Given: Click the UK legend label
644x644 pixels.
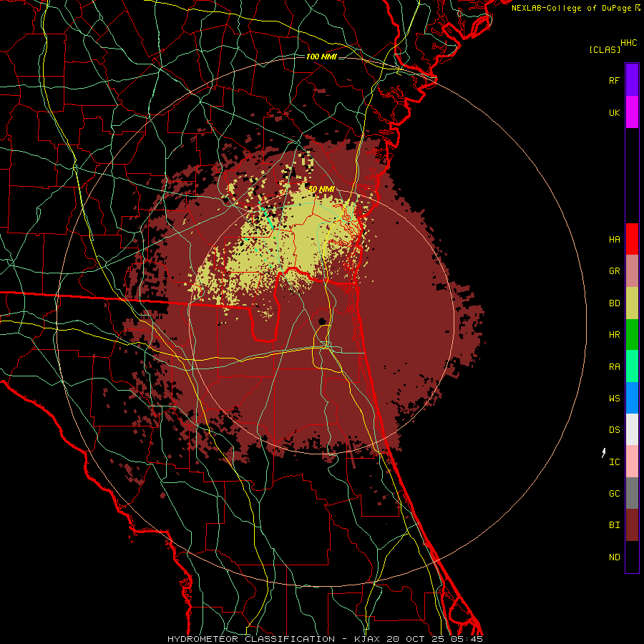Looking at the screenshot, I should click(x=614, y=112).
